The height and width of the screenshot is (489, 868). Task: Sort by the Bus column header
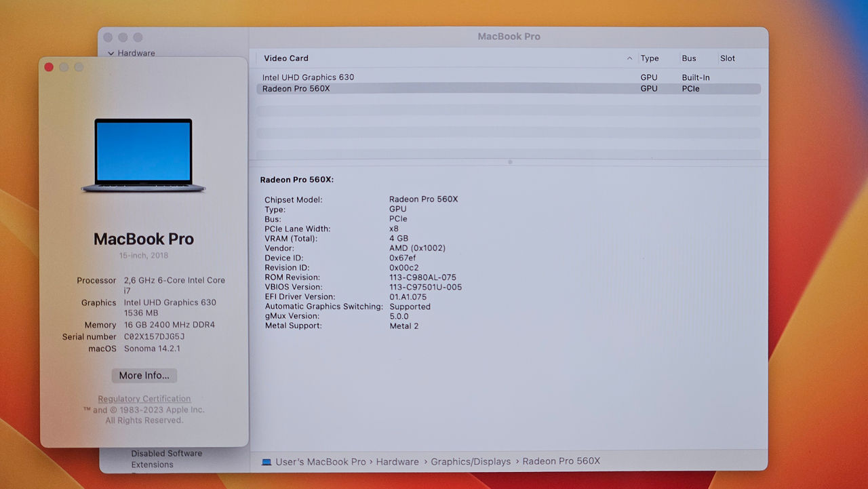point(689,58)
